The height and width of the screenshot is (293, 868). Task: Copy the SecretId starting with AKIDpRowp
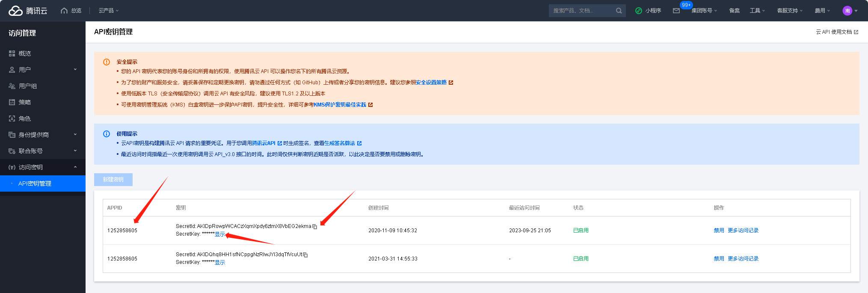pos(315,227)
